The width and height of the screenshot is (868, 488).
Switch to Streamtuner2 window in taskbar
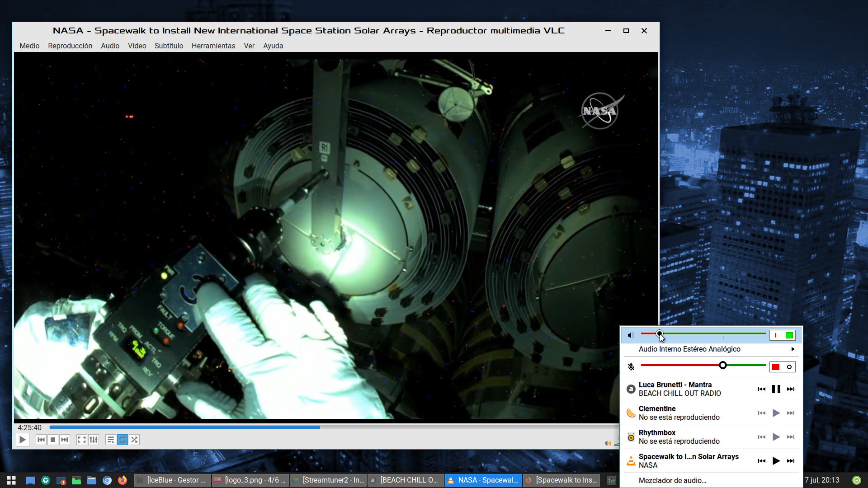(328, 480)
